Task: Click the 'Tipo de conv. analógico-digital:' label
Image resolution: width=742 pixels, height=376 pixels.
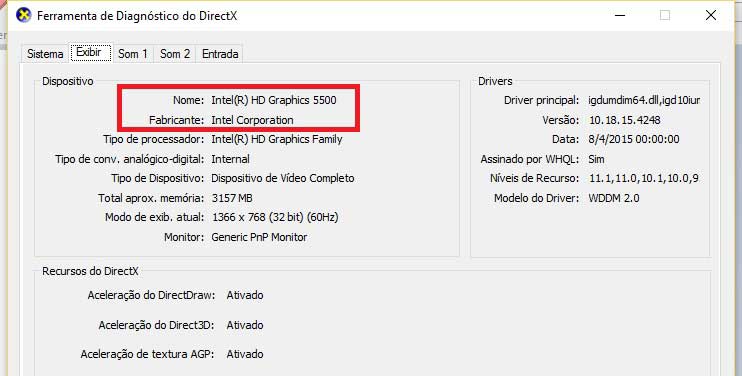Action: coord(130,159)
